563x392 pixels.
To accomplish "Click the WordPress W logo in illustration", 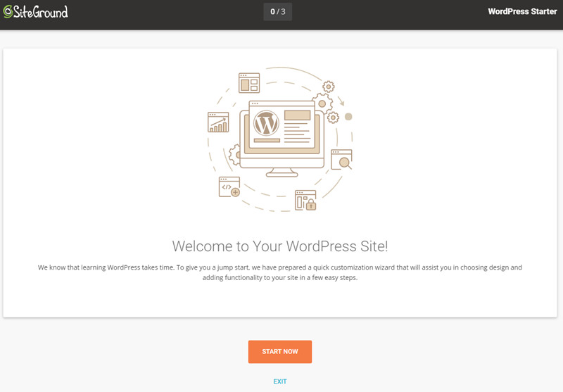I will pos(266,123).
